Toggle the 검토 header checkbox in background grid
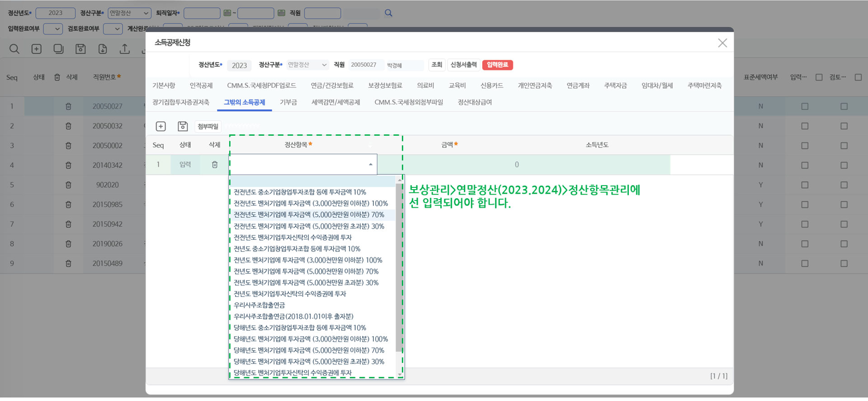 coord(858,77)
